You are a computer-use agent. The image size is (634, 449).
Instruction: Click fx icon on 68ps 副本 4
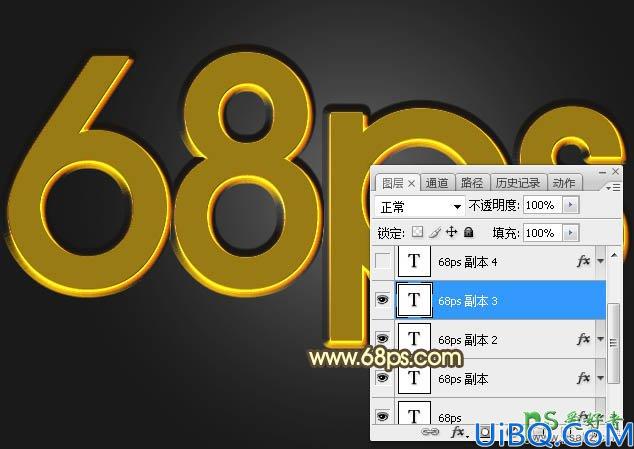(583, 261)
